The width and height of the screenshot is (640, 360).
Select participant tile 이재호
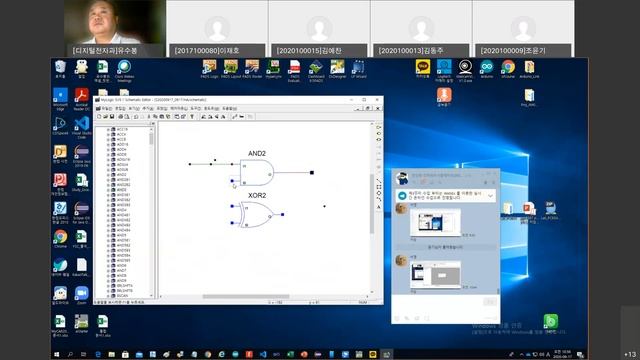click(x=217, y=29)
